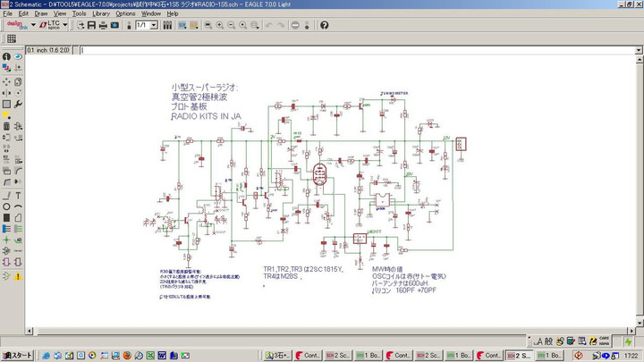This screenshot has width=644, height=362.
Task: Open the Grid settings icon
Action: pos(12,38)
